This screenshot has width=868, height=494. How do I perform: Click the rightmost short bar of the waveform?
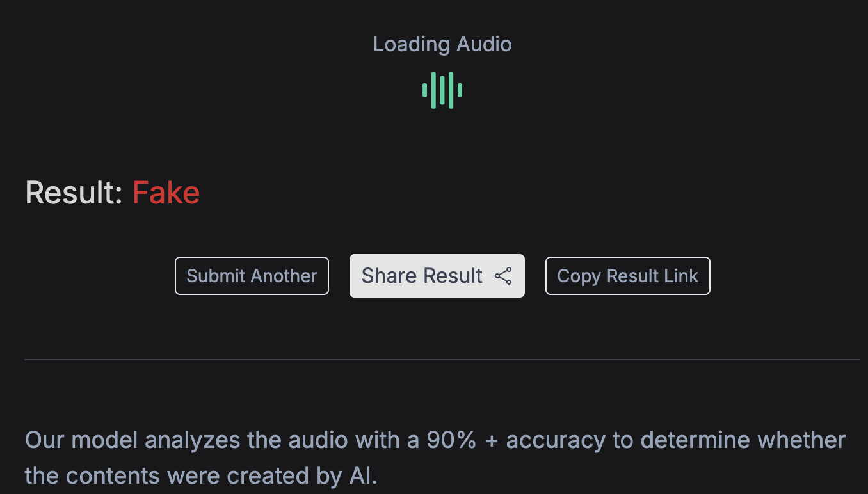[x=460, y=90]
